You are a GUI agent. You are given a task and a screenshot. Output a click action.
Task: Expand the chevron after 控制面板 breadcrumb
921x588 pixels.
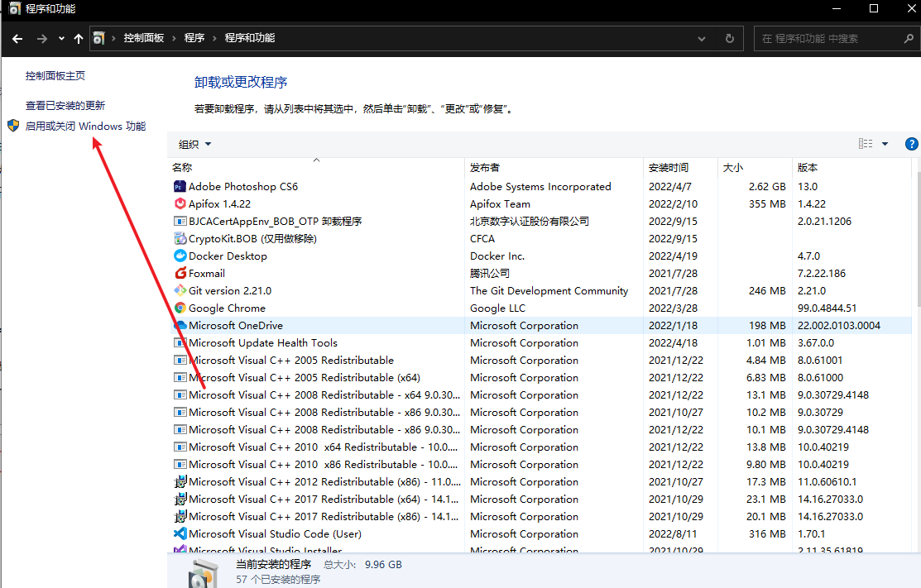click(x=174, y=38)
